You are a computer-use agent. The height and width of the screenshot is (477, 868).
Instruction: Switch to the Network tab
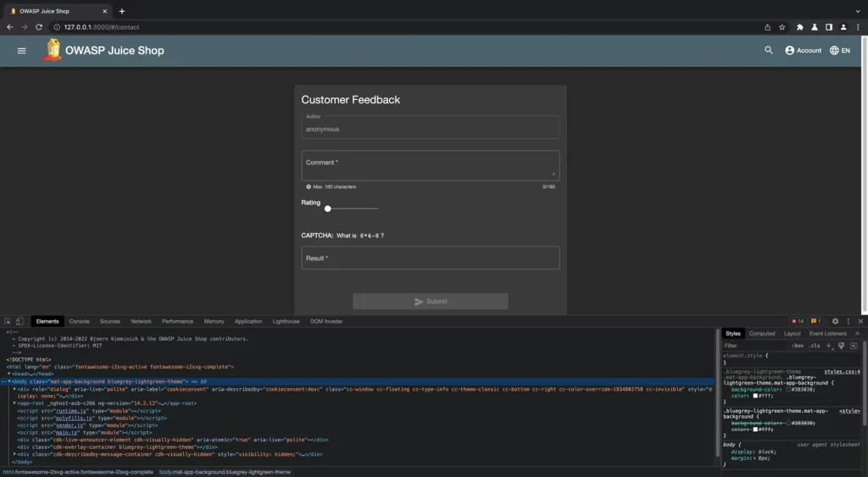(x=141, y=321)
